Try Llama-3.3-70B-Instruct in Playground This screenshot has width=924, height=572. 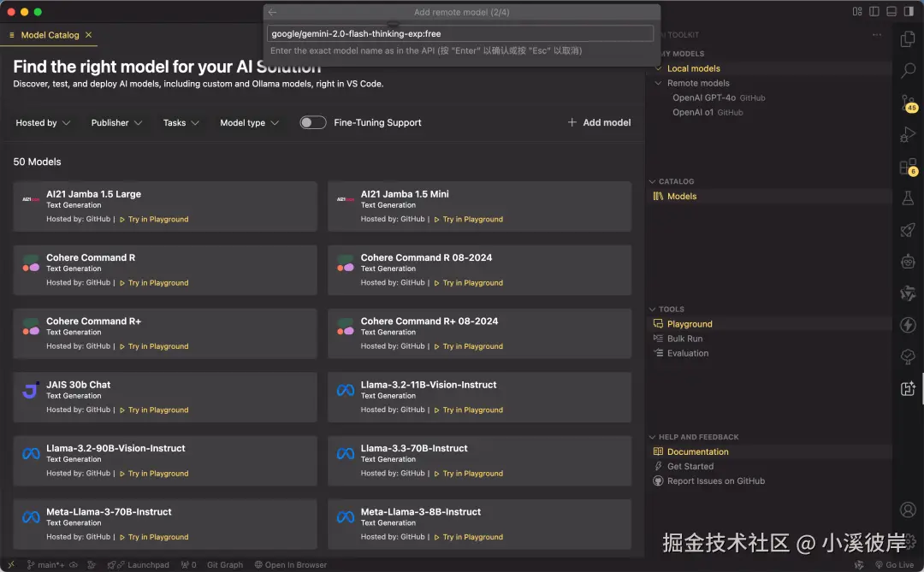469,474
